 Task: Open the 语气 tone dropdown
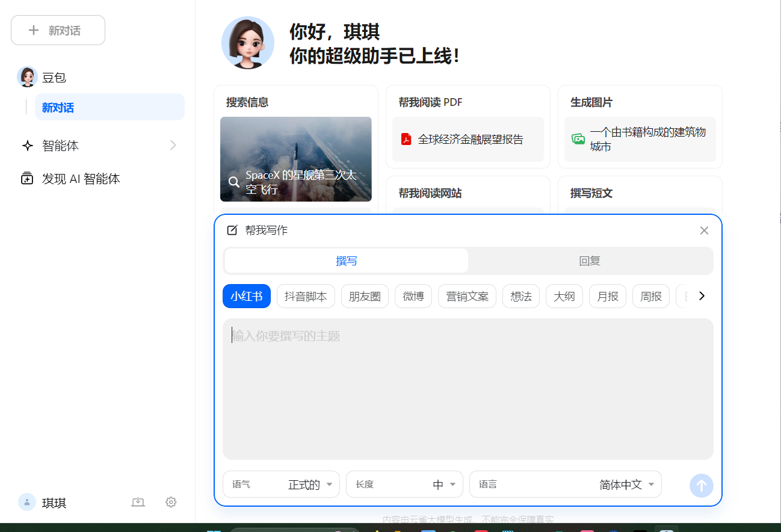pyautogui.click(x=281, y=484)
